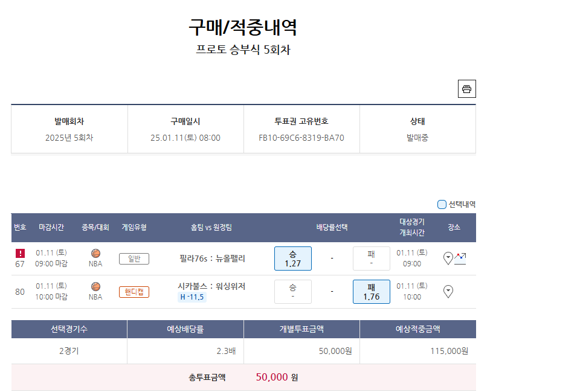The width and height of the screenshot is (580, 392).
Task: Select the 패 1.76 odds for game 80
Action: [x=371, y=292]
